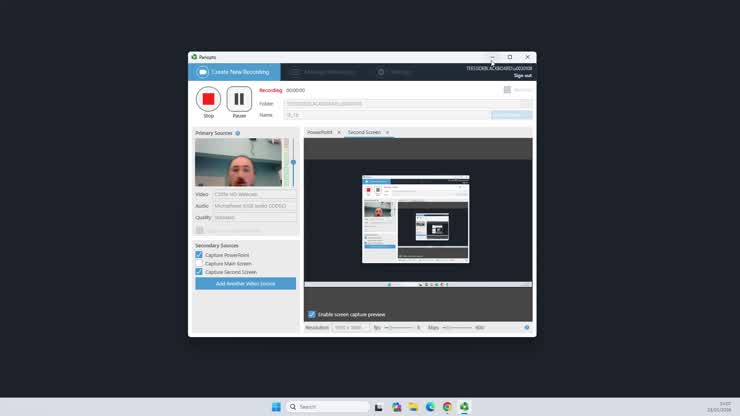
Task: Click the fps slider
Action: (400, 327)
